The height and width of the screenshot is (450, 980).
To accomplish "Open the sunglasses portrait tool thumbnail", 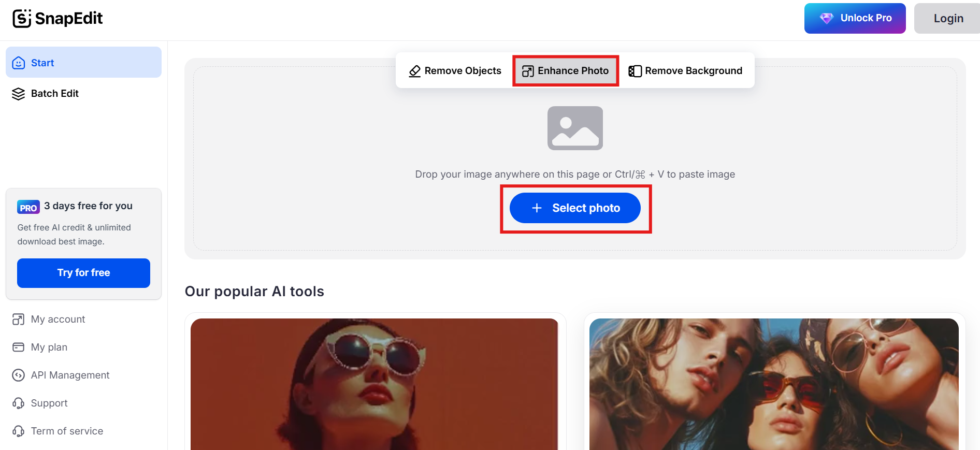I will tap(376, 383).
